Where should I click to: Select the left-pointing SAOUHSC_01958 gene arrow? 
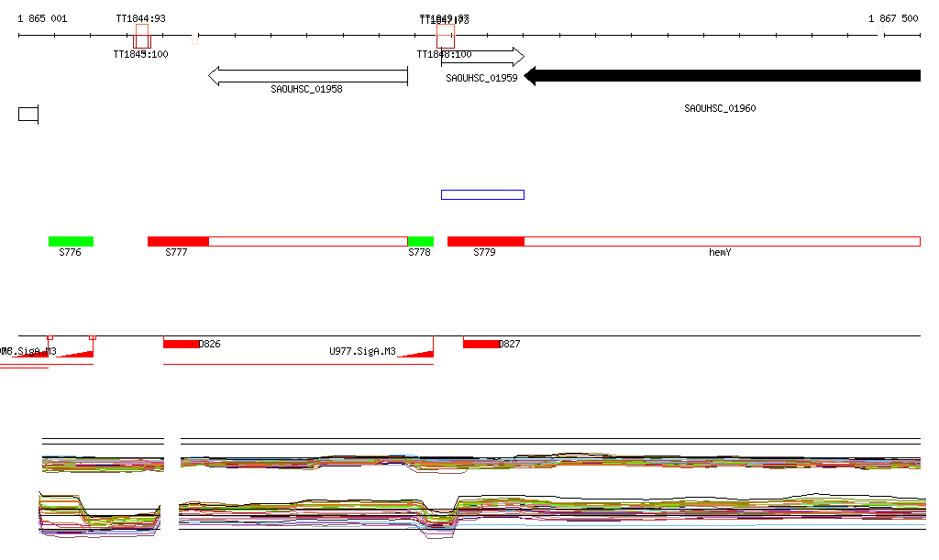[x=308, y=76]
